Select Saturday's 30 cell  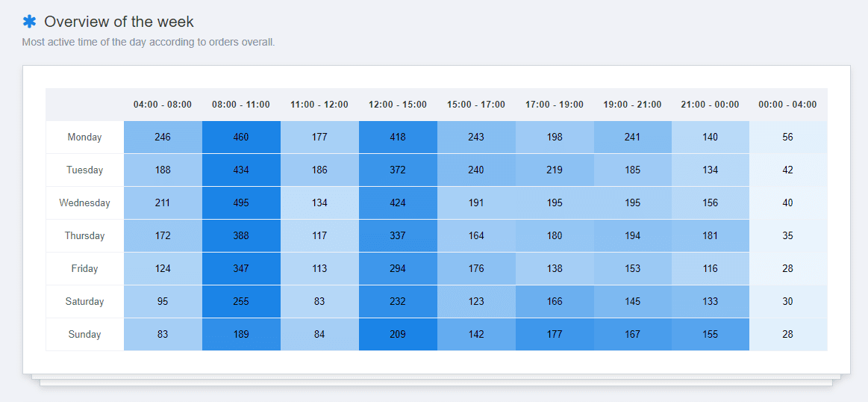click(x=788, y=302)
